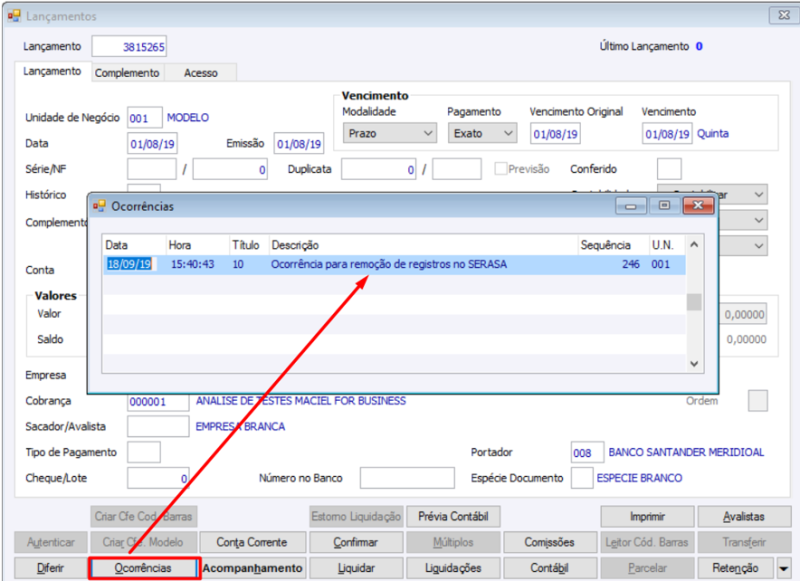
Task: Click the Prévia Contábil button
Action: tap(453, 517)
